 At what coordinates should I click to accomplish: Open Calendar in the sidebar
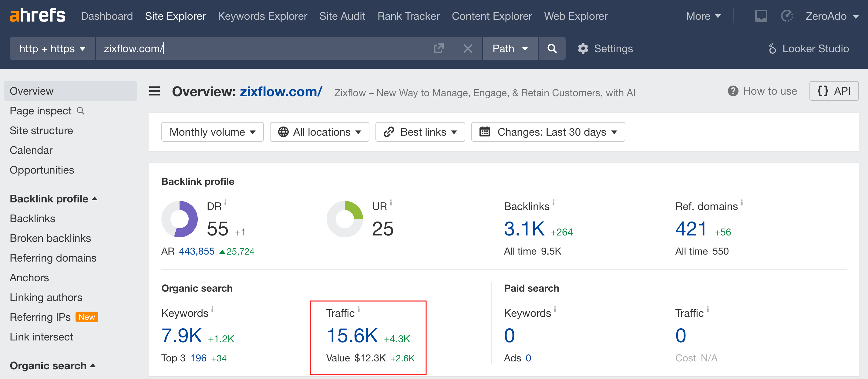coord(31,150)
